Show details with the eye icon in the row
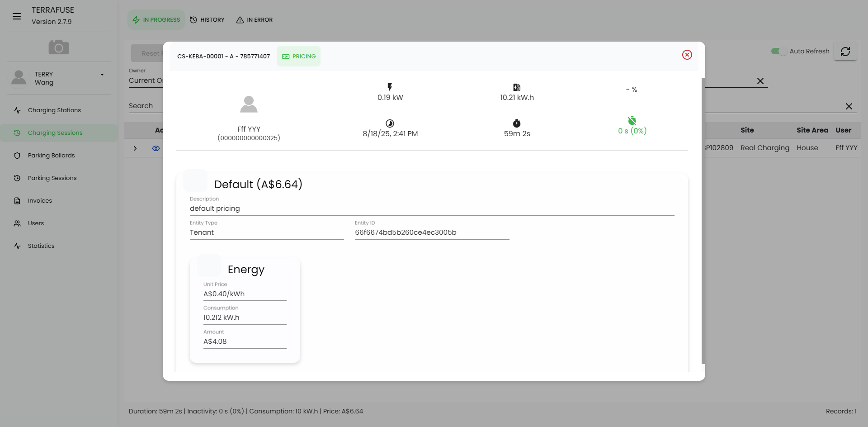Image resolution: width=868 pixels, height=427 pixels. pos(156,148)
